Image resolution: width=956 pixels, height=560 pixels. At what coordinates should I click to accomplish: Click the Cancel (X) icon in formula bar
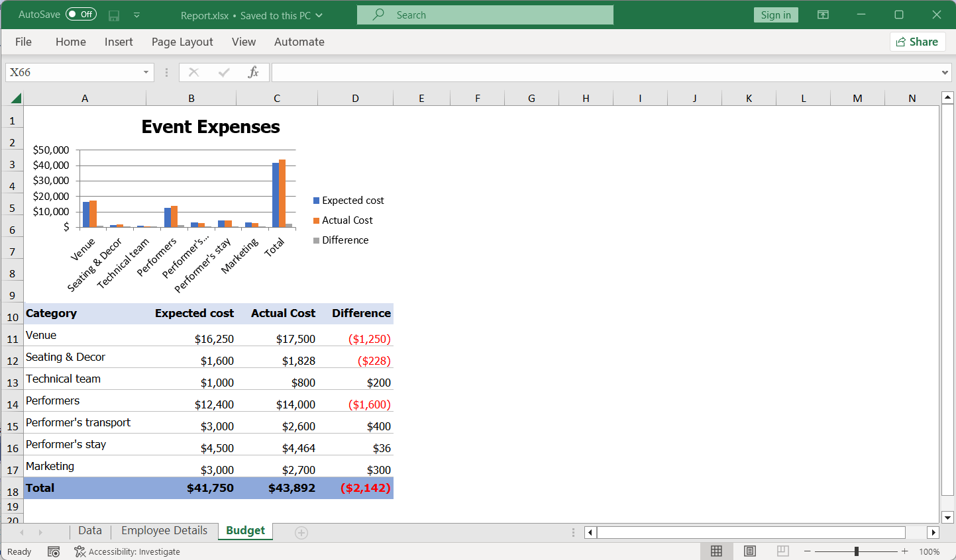[193, 72]
